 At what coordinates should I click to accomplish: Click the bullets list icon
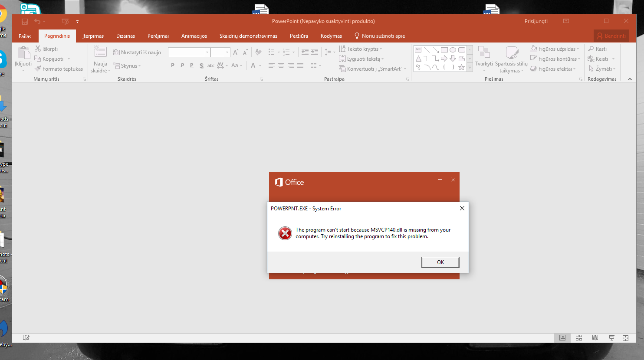coord(271,52)
